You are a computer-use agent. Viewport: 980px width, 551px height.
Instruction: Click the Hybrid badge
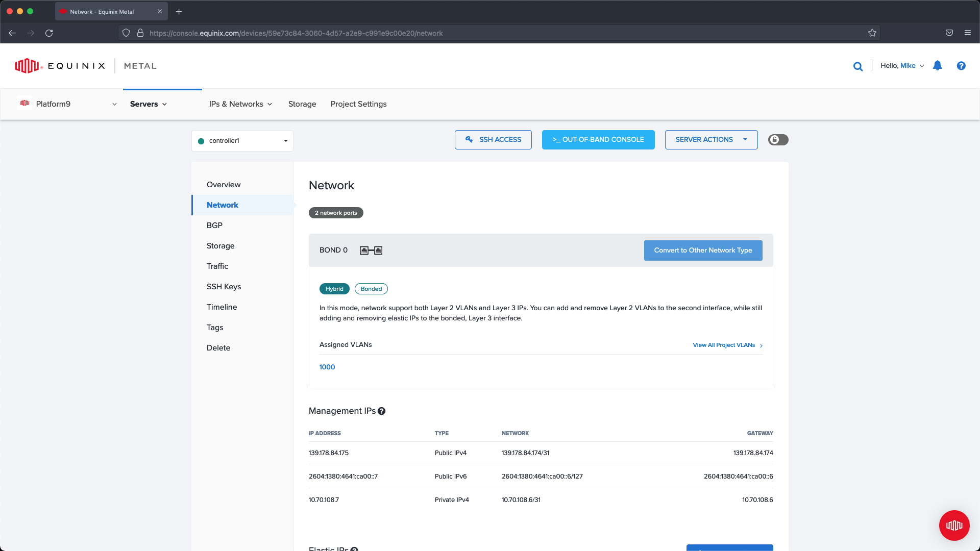coord(334,289)
